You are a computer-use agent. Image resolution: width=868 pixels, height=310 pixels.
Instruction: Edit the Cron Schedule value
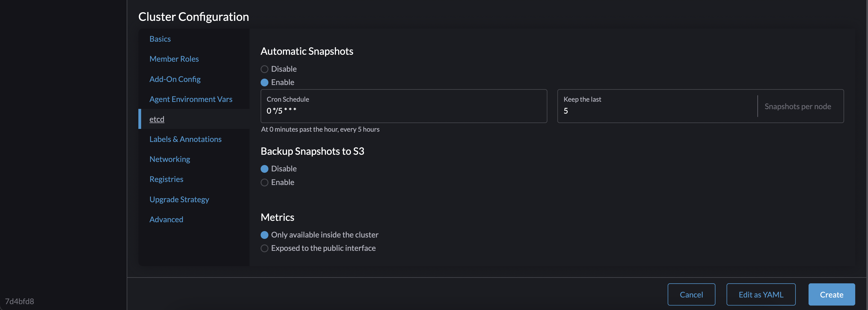[x=404, y=111]
